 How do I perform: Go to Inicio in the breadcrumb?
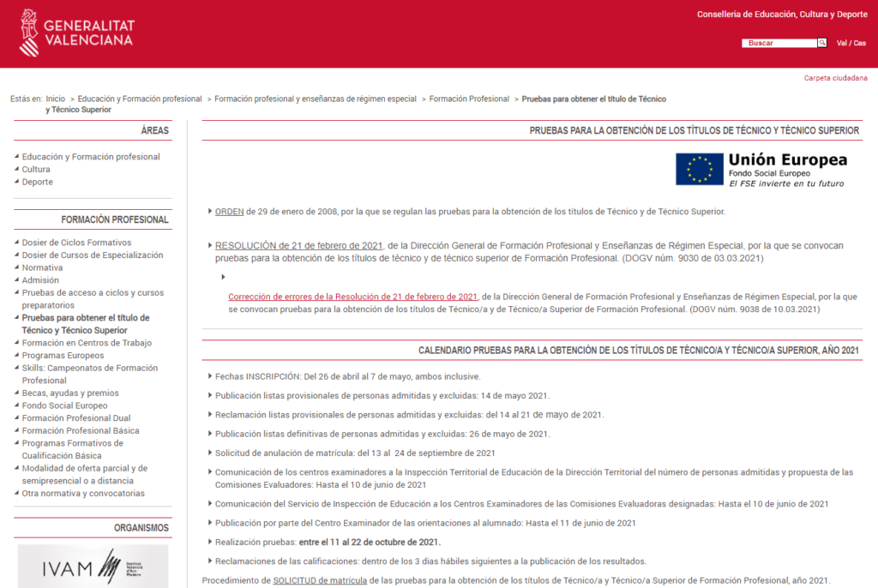click(56, 99)
